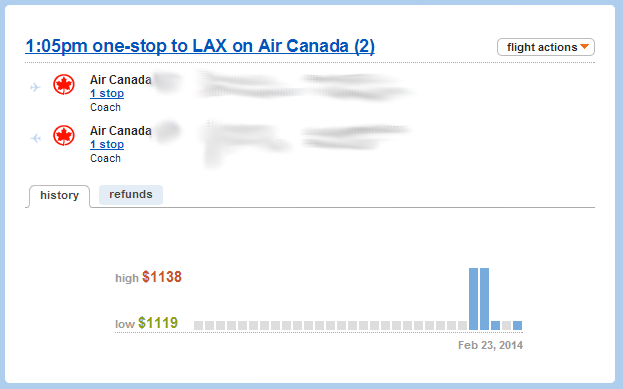Click the first Air Canada maple leaf logo
623x389 pixels.
64,85
